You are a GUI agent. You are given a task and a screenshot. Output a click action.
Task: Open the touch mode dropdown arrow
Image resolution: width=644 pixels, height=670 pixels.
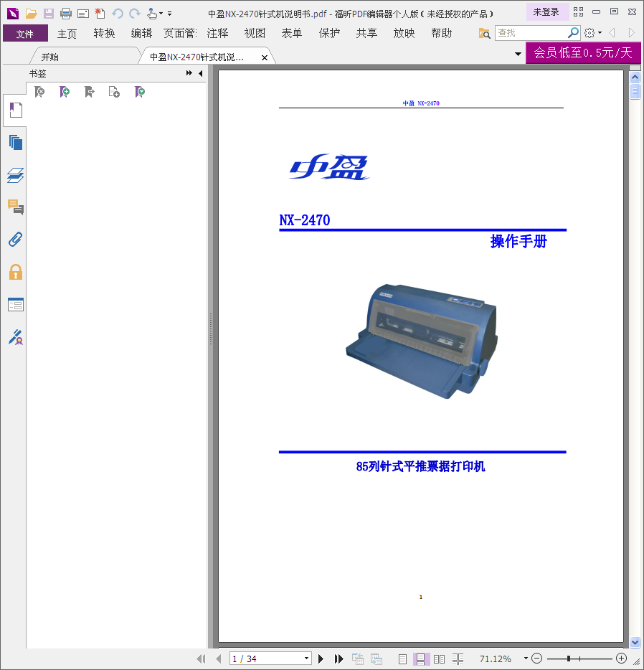click(161, 14)
